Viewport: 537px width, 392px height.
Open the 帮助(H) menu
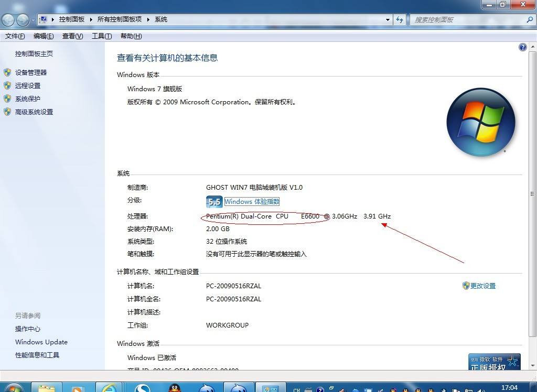pyautogui.click(x=131, y=36)
